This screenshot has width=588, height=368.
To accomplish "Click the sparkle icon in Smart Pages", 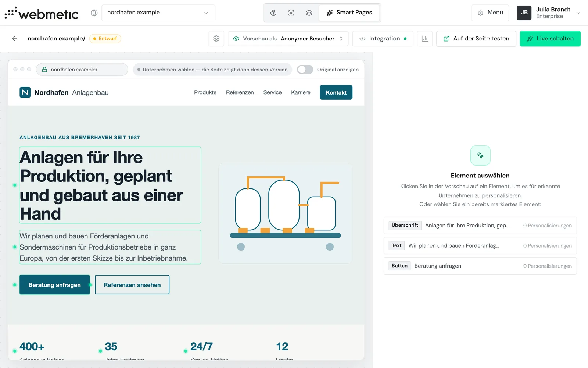I will 330,13.
